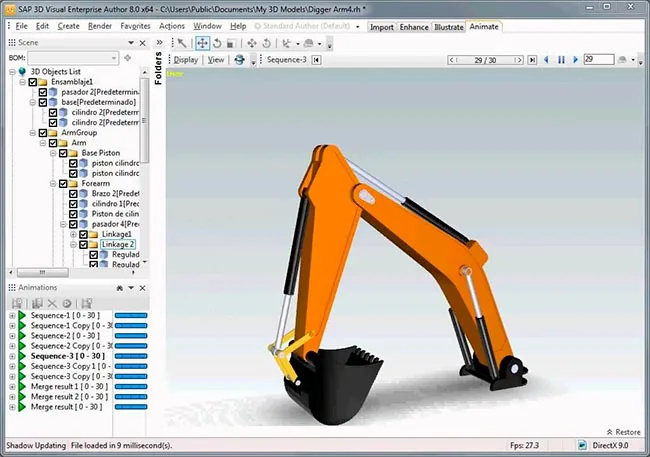Screen dimensions: 650x457
Task: Collapse the Base Piston tree node
Action: [x=53, y=153]
